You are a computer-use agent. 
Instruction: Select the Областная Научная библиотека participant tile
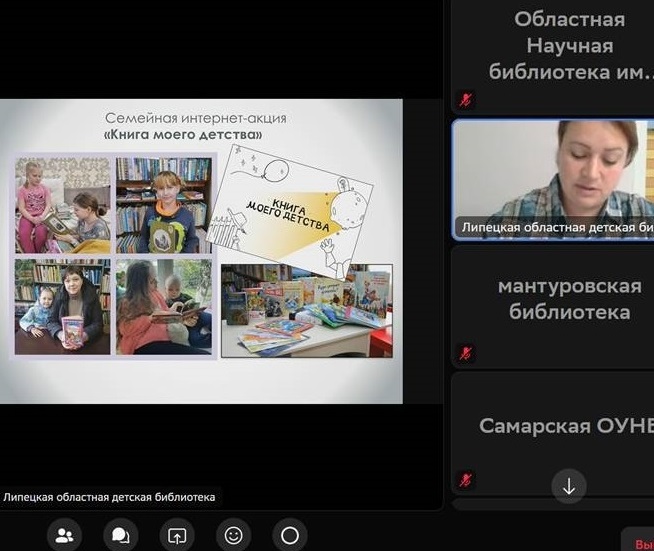point(553,56)
